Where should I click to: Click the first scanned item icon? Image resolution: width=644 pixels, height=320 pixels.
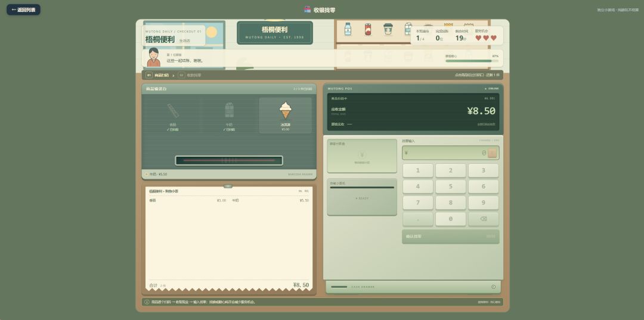click(x=173, y=111)
